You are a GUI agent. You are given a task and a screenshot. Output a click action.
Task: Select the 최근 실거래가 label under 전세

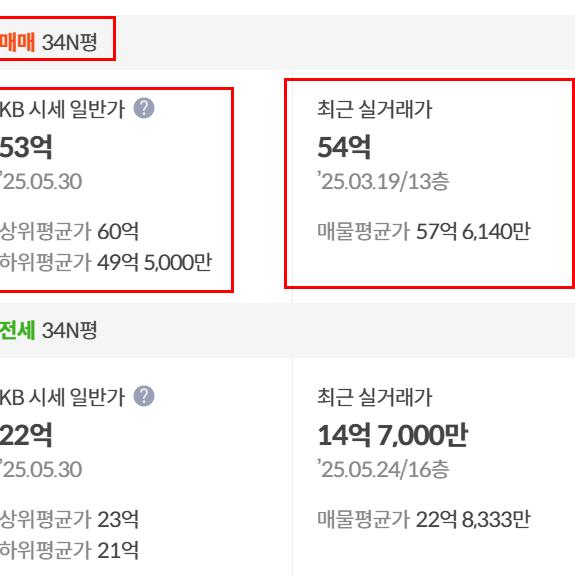coord(375,397)
